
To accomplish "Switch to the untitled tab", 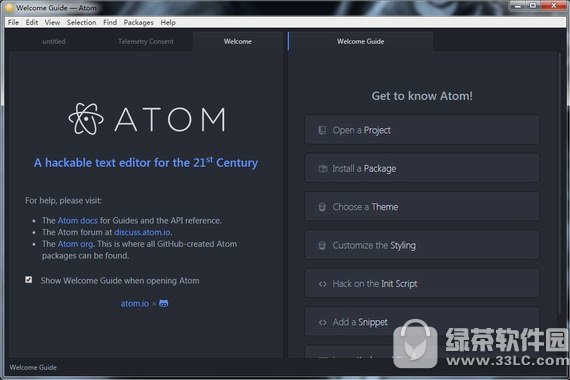I will 54,41.
